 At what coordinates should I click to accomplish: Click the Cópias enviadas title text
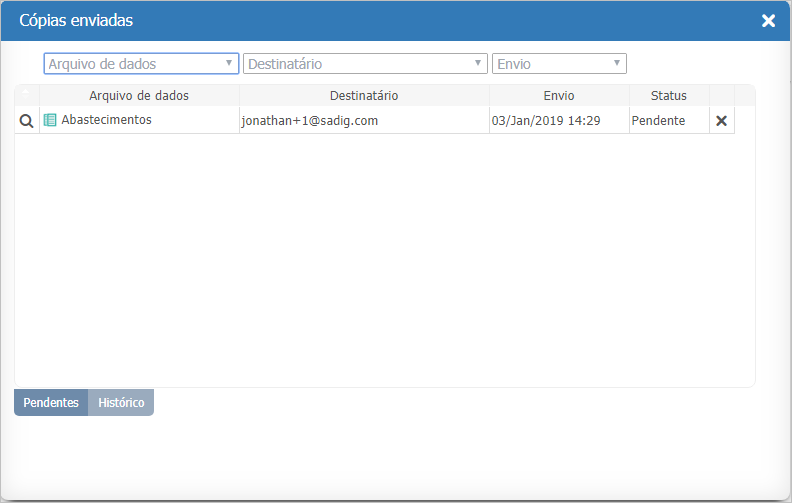tap(76, 21)
